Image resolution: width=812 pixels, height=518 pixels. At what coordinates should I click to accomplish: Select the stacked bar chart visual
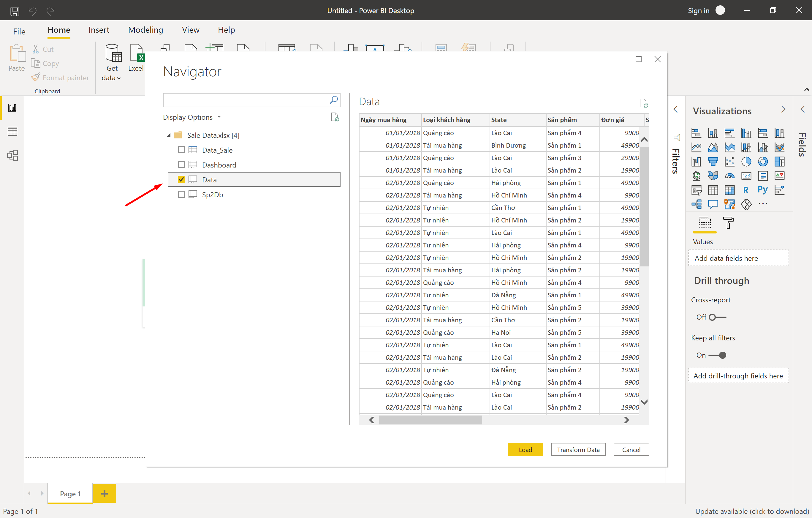[x=696, y=133]
